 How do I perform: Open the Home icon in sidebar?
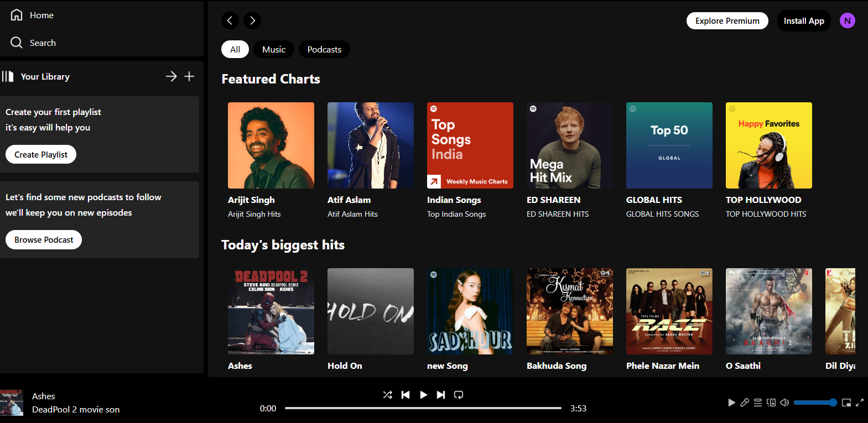point(17,15)
